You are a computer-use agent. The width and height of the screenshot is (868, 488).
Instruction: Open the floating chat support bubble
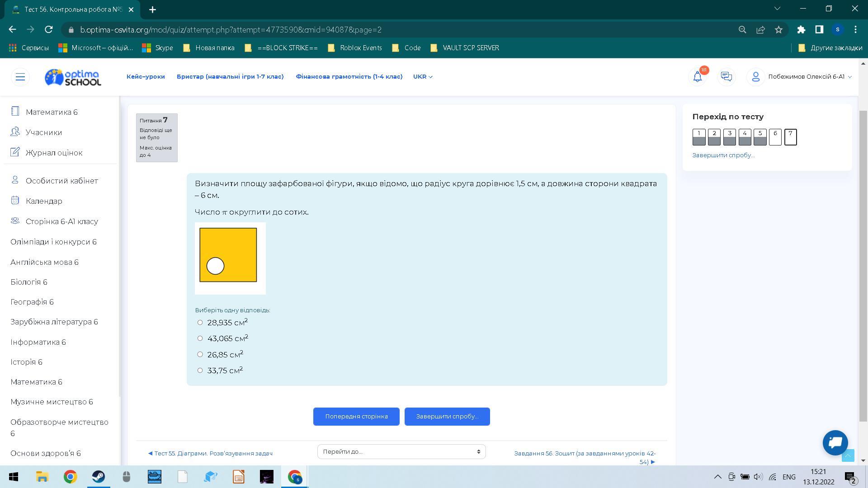tap(835, 442)
